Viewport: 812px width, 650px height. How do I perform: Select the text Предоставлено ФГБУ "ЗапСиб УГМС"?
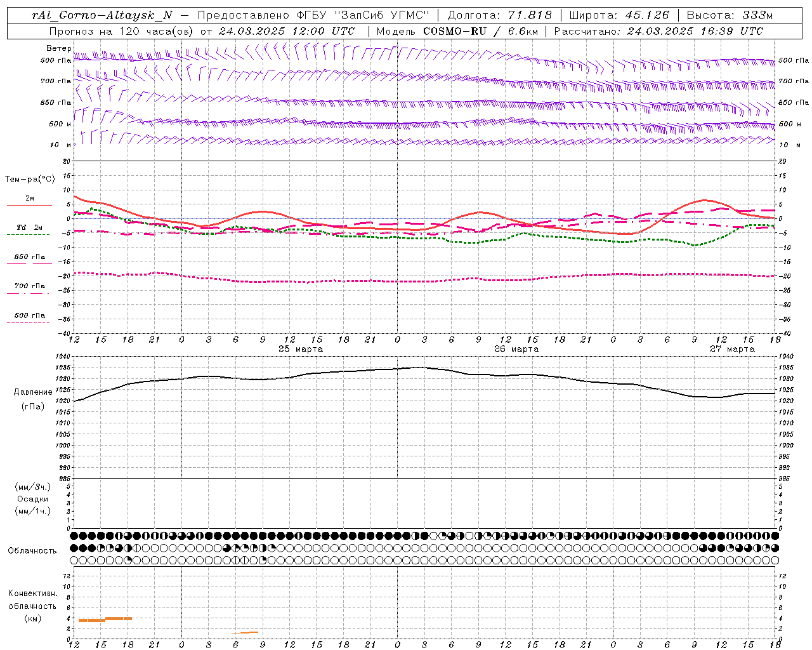(x=313, y=15)
